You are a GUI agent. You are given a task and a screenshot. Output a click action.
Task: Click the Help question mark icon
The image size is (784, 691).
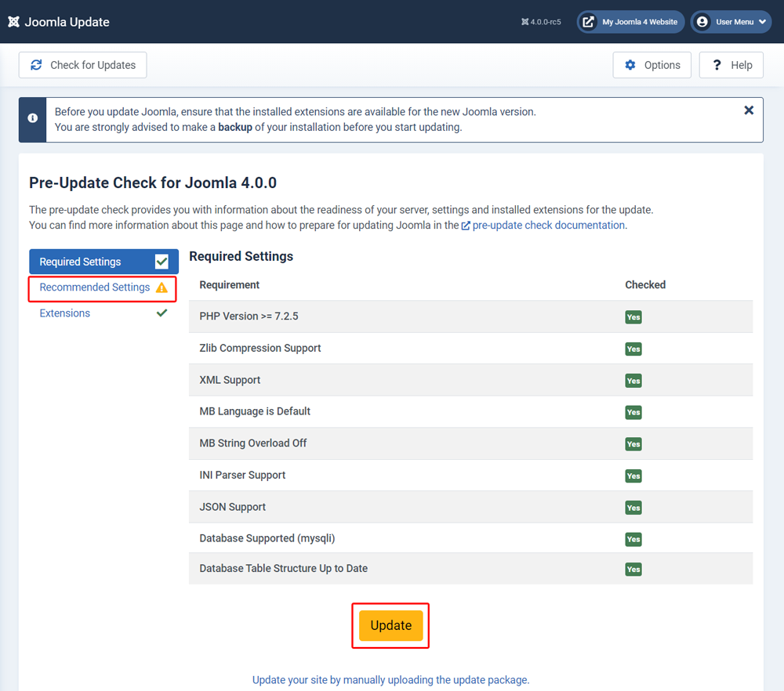click(x=717, y=65)
